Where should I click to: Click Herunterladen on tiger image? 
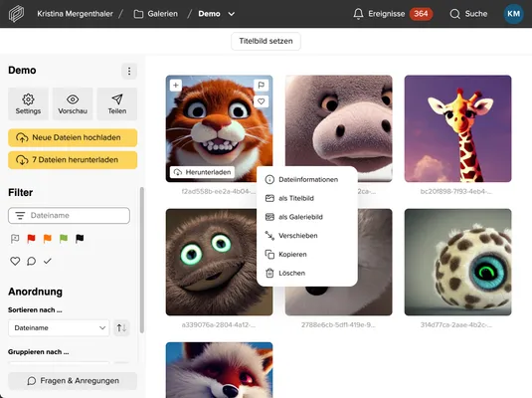click(203, 172)
